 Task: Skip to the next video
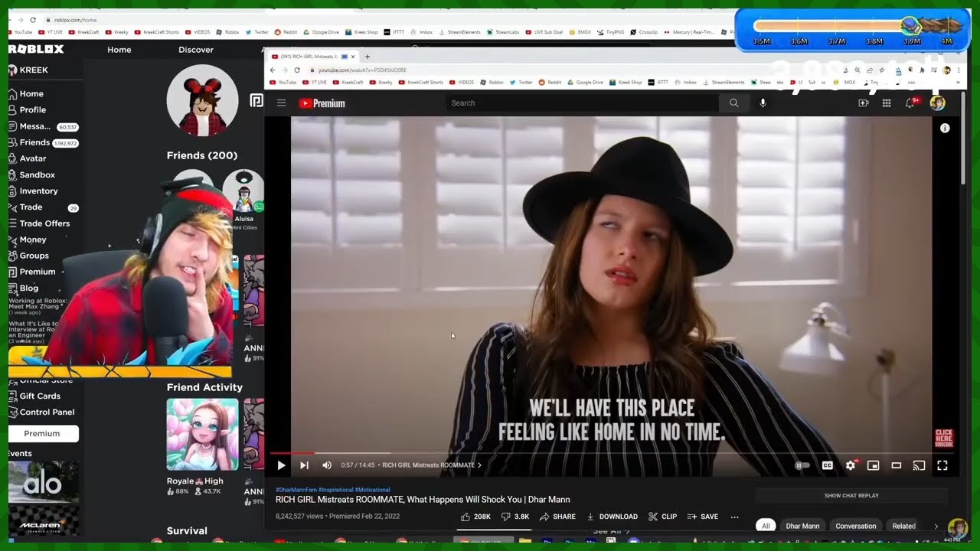click(304, 465)
